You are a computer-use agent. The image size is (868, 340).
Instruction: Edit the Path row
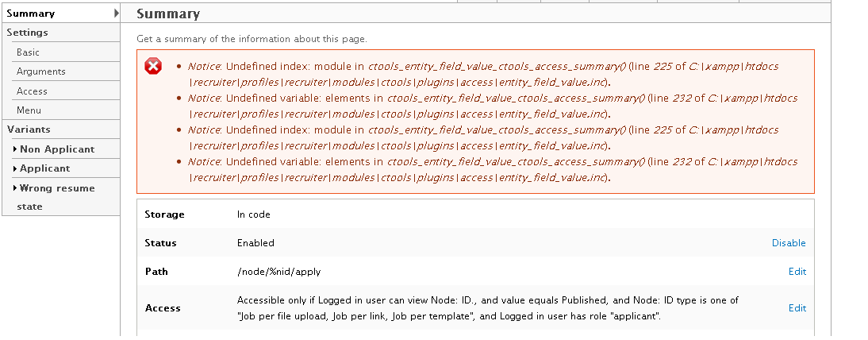point(797,272)
